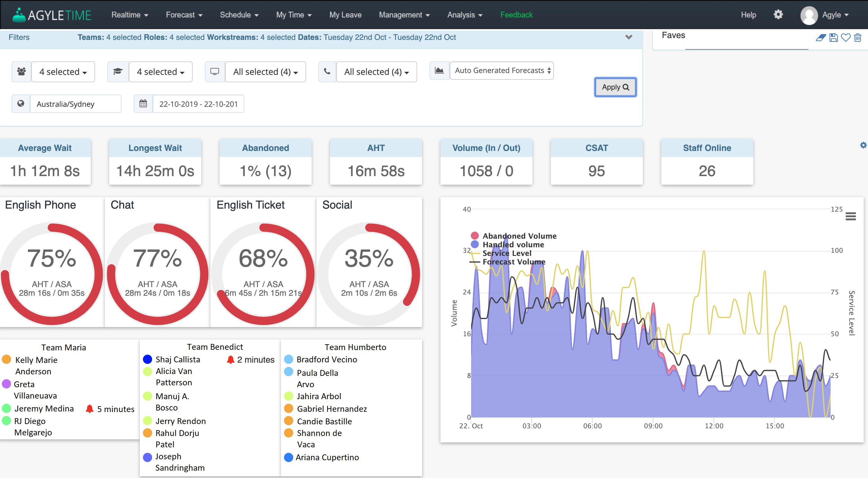The width and height of the screenshot is (868, 478).
Task: Click the green status dot next to Jahira Arbol
Action: point(289,396)
